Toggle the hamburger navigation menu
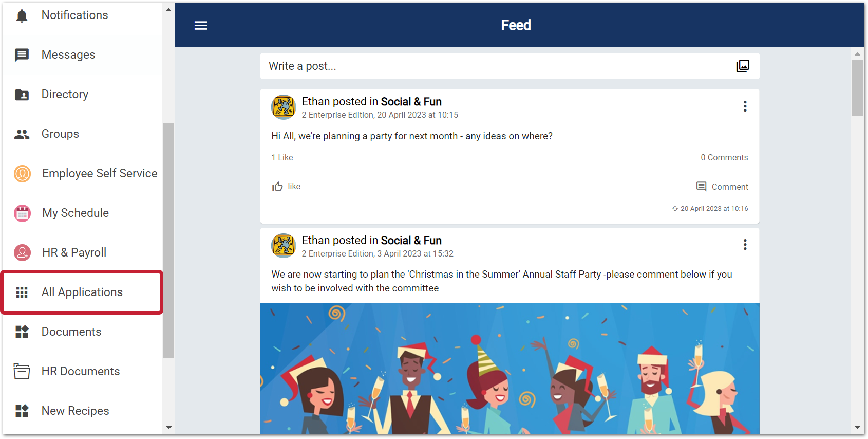 click(200, 25)
